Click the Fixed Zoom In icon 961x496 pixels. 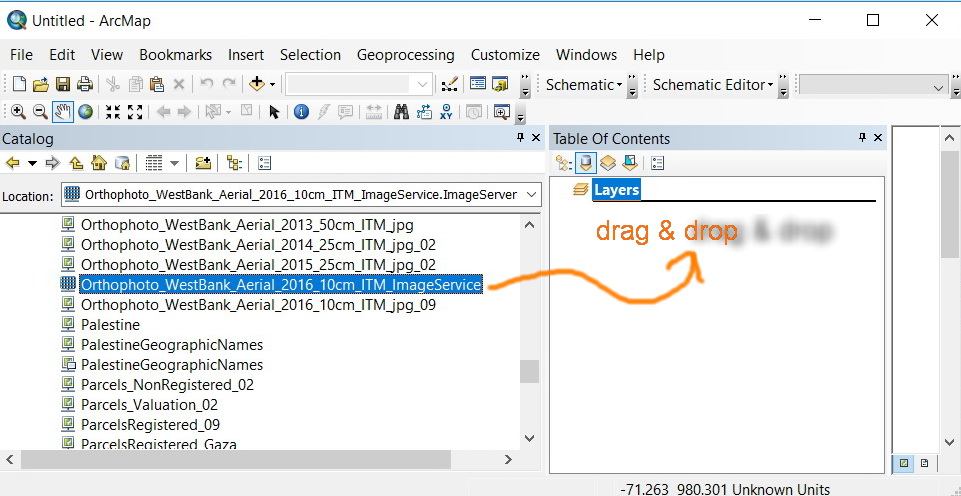coord(113,112)
